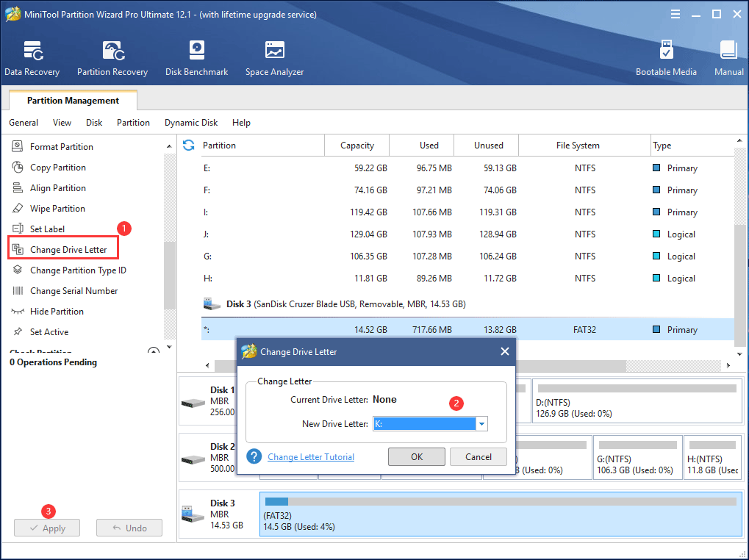Click the G:(NTFS) partition block
Screen dimensions: 749x560
637,458
